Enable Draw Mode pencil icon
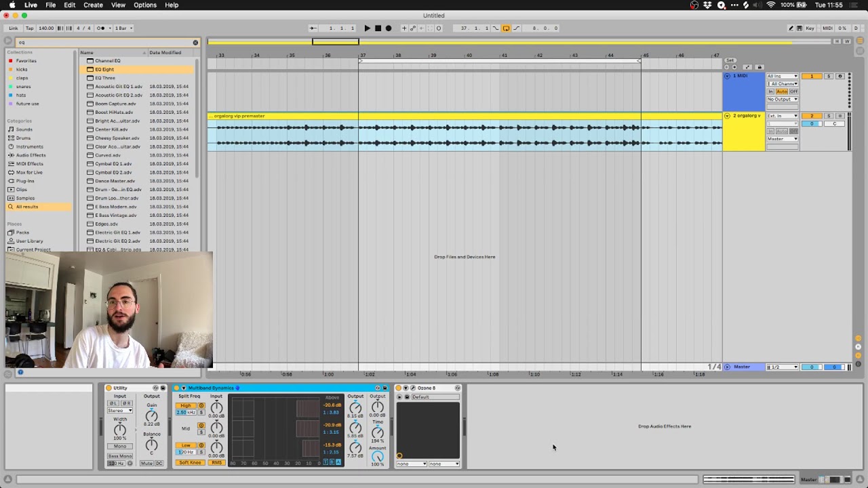The width and height of the screenshot is (868, 488). pyautogui.click(x=791, y=28)
